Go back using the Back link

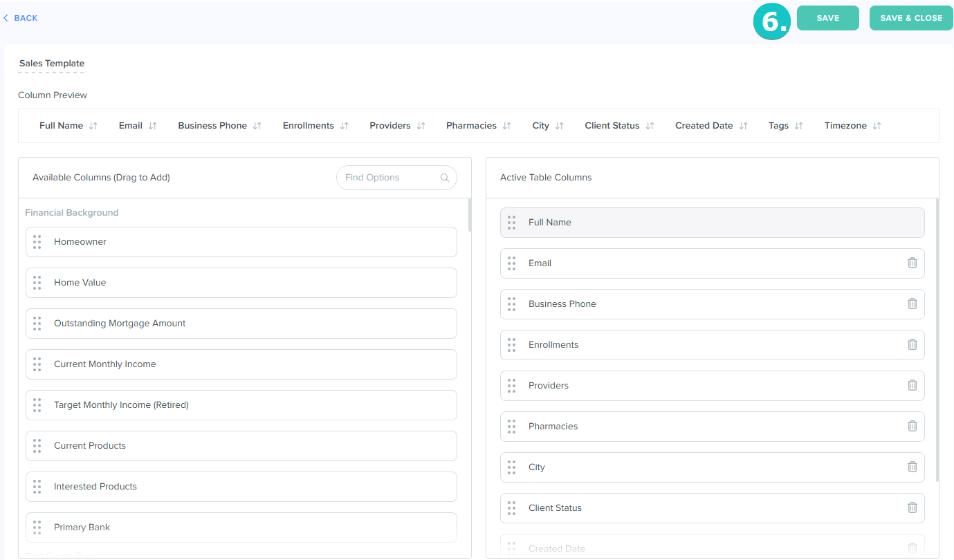pos(21,18)
